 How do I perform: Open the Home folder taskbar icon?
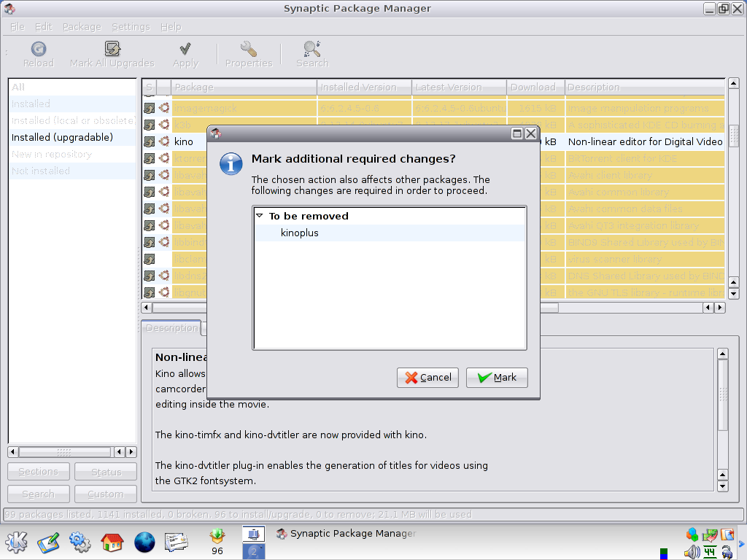tap(112, 542)
